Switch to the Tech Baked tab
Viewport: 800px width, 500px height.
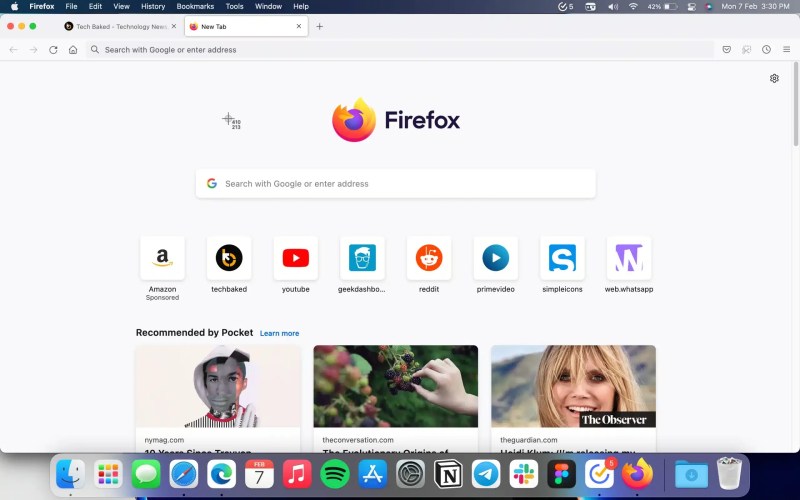coord(120,26)
